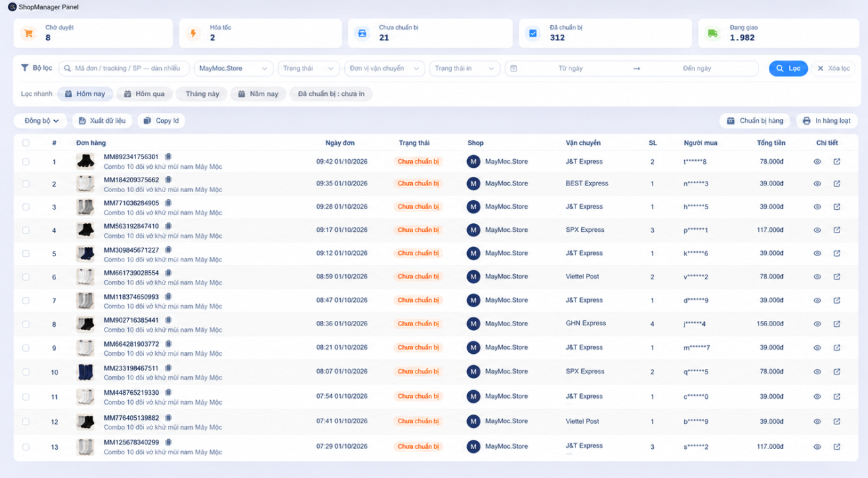This screenshot has width=868, height=478.
Task: View order MM118374650993 with eye icon
Action: coord(817,300)
